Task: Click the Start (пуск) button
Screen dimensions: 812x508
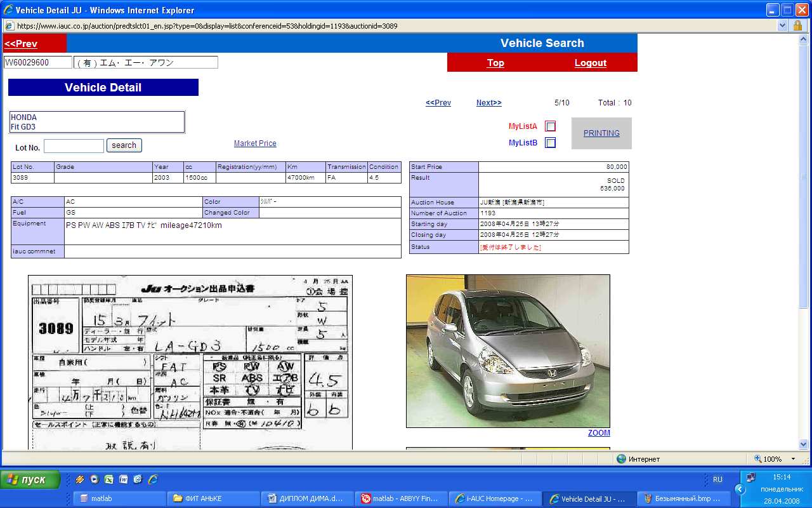Action: click(30, 479)
